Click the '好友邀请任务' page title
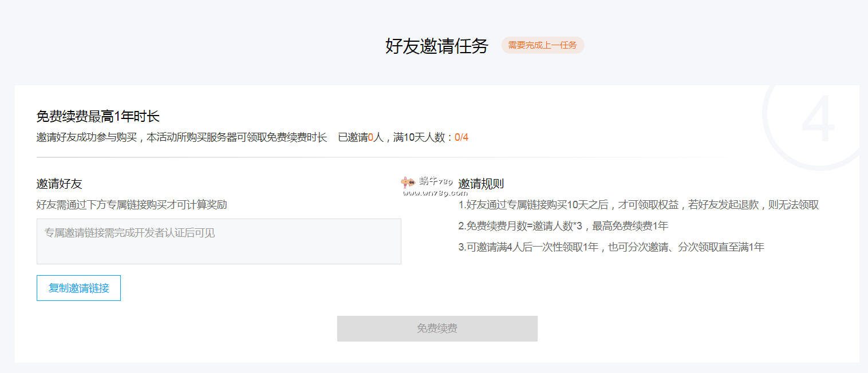Screen dimensions: 868x373 436,46
